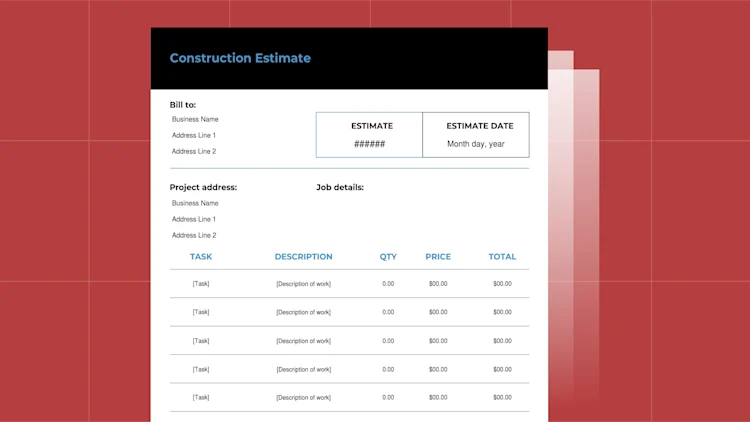The height and width of the screenshot is (422, 750).
Task: Click the QTY column header
Action: click(388, 256)
